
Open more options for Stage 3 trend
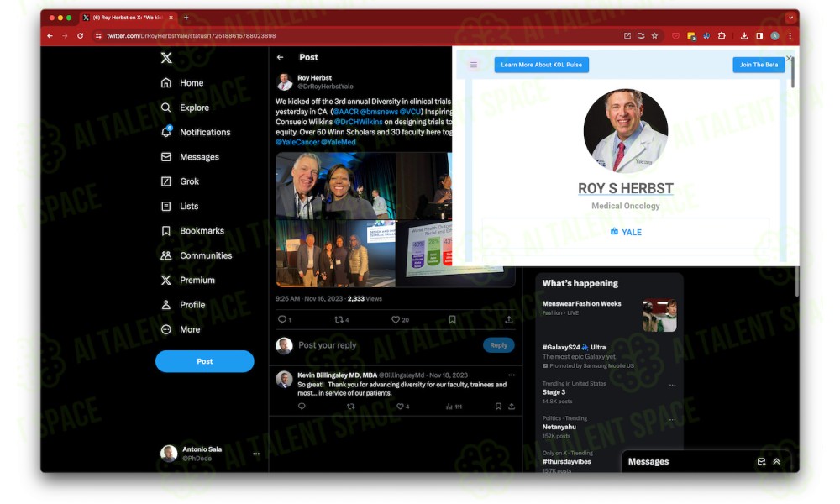click(672, 385)
